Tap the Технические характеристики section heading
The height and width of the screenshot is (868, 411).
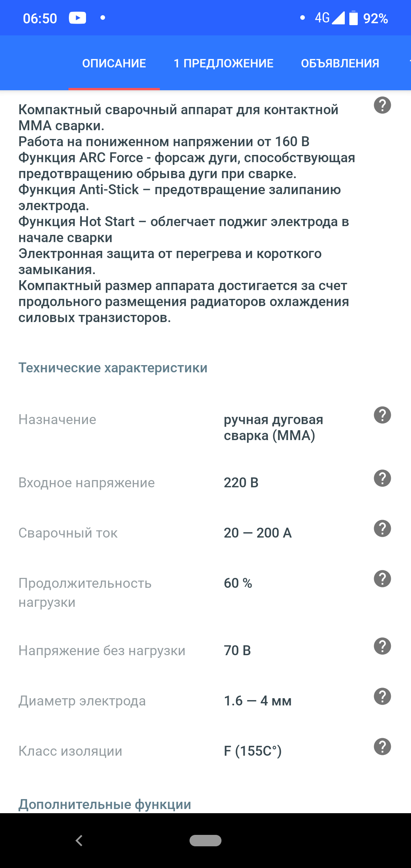[x=113, y=368]
